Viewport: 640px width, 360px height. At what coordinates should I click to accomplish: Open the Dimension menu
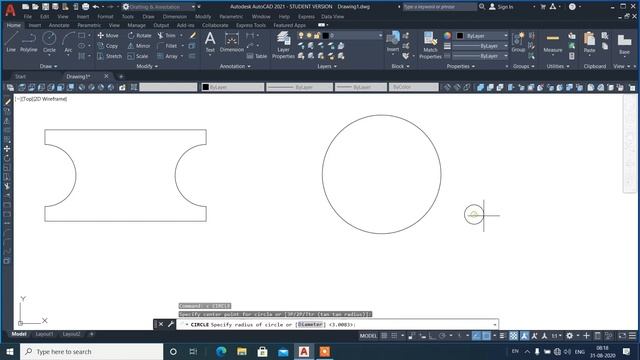tap(175, 17)
